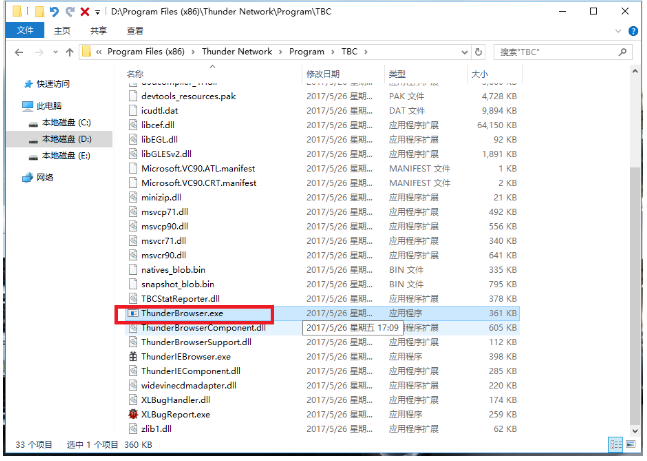Image resolution: width=647 pixels, height=461 pixels.
Task: Select natives_blob.bin file icon
Action: coord(133,270)
